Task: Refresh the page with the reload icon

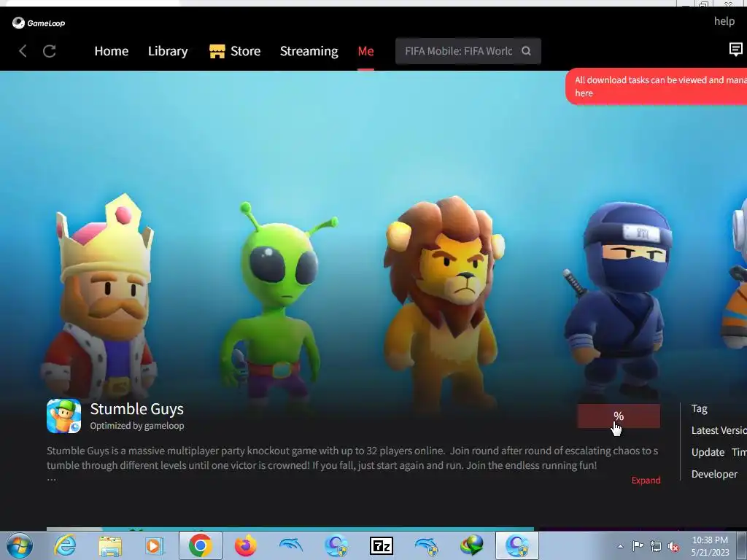Action: click(x=50, y=51)
